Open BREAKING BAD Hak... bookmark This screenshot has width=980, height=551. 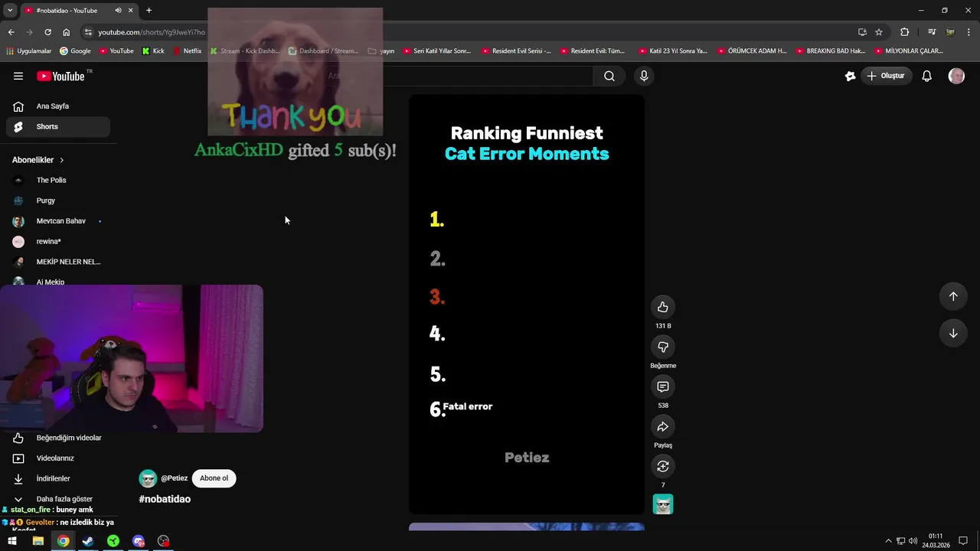831,51
